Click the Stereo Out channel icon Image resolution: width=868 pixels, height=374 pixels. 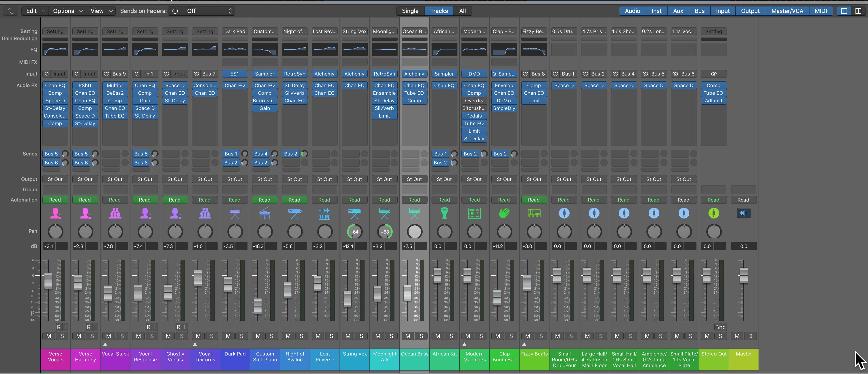(x=714, y=213)
